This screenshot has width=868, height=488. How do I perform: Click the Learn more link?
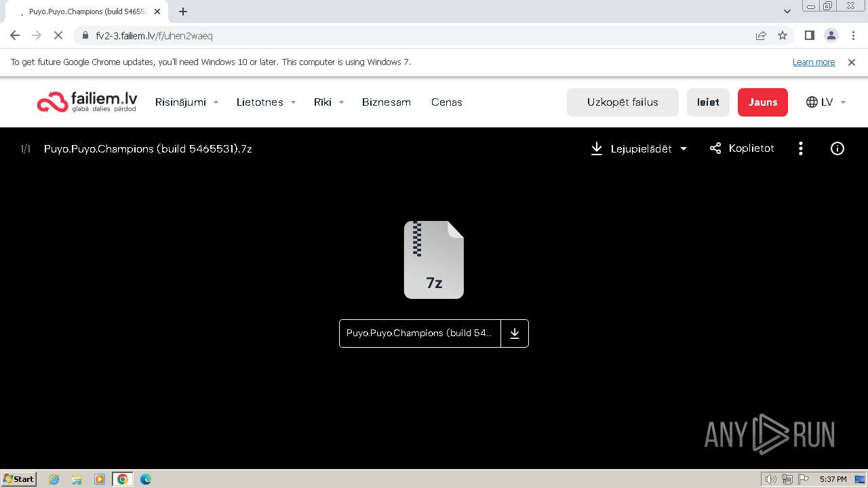coord(814,62)
